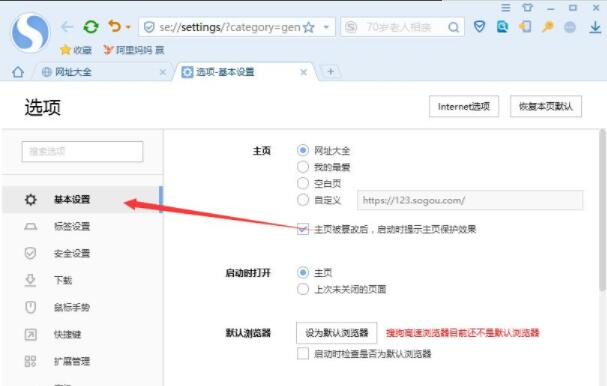Image resolution: width=607 pixels, height=386 pixels.
Task: Click the Sogou browser logo avatar
Action: click(x=30, y=33)
